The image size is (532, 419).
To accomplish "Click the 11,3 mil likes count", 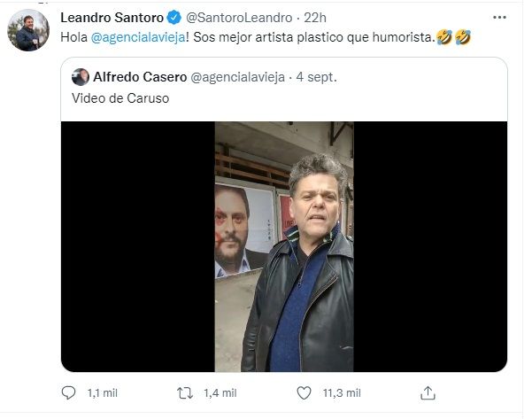I will (341, 392).
